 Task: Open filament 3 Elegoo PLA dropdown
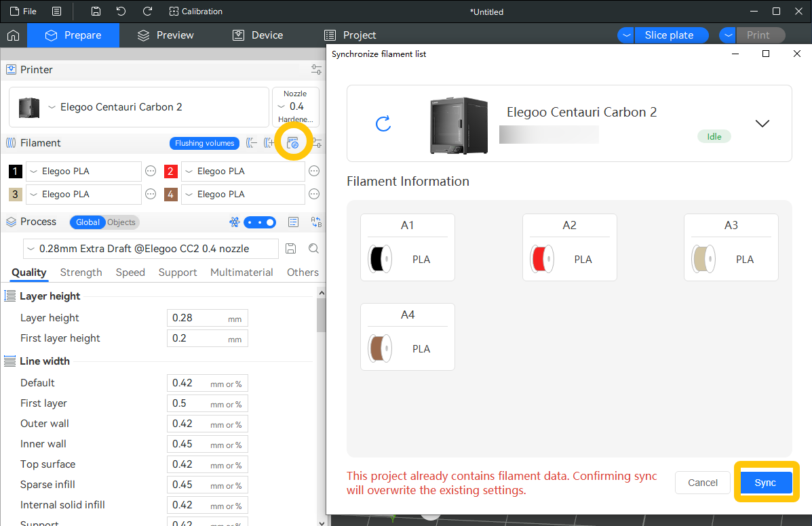click(x=83, y=195)
